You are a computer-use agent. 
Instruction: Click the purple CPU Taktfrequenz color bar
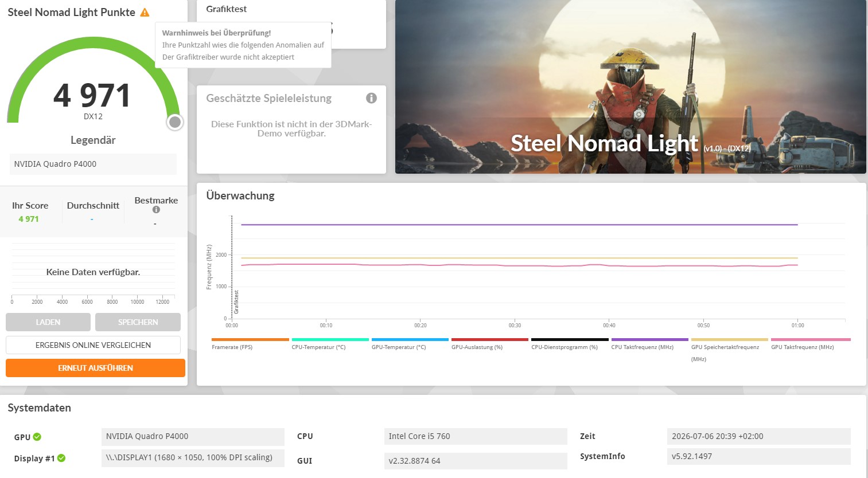tap(649, 339)
